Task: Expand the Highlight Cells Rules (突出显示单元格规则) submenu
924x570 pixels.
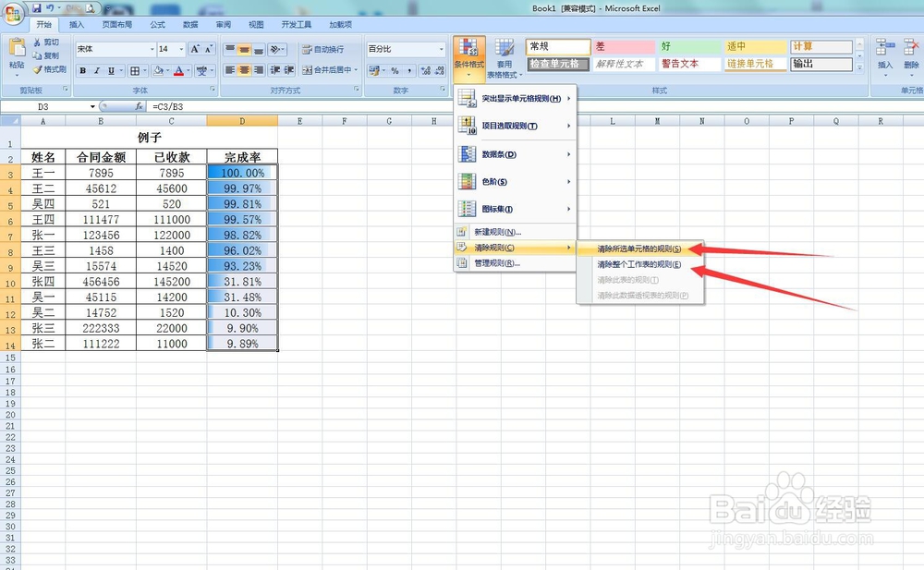Action: point(515,99)
